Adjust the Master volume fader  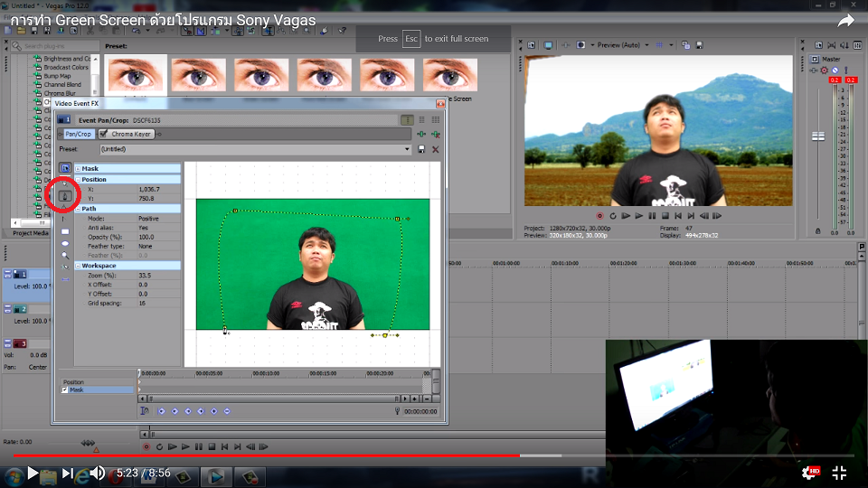pyautogui.click(x=818, y=136)
